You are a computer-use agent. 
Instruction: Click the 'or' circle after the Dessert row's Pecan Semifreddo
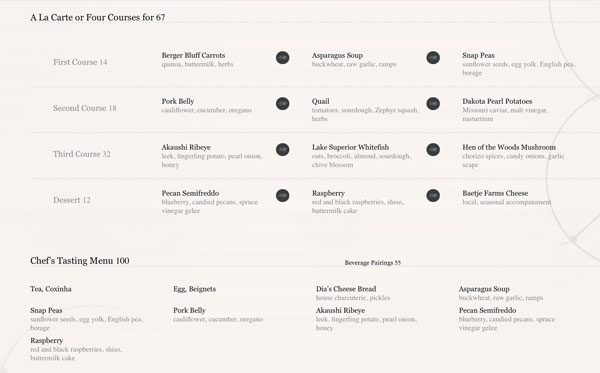point(282,195)
